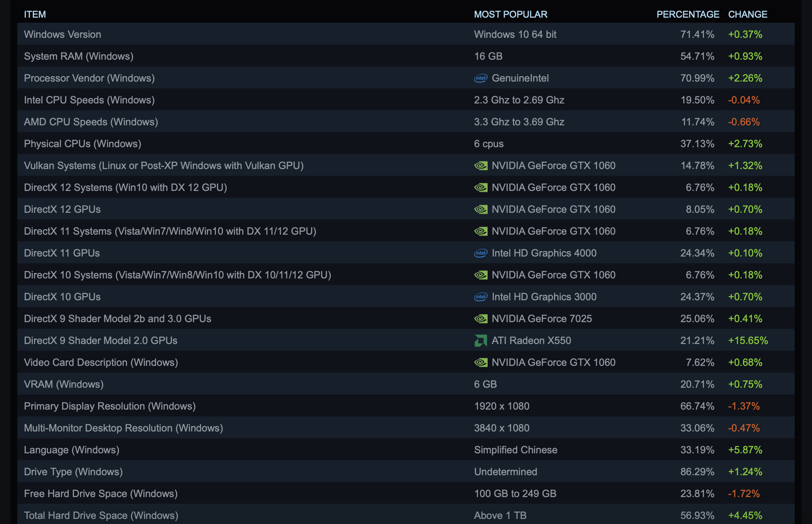Viewport: 812px width, 524px height.
Task: Click the Drive Type (Windows) item
Action: [73, 472]
